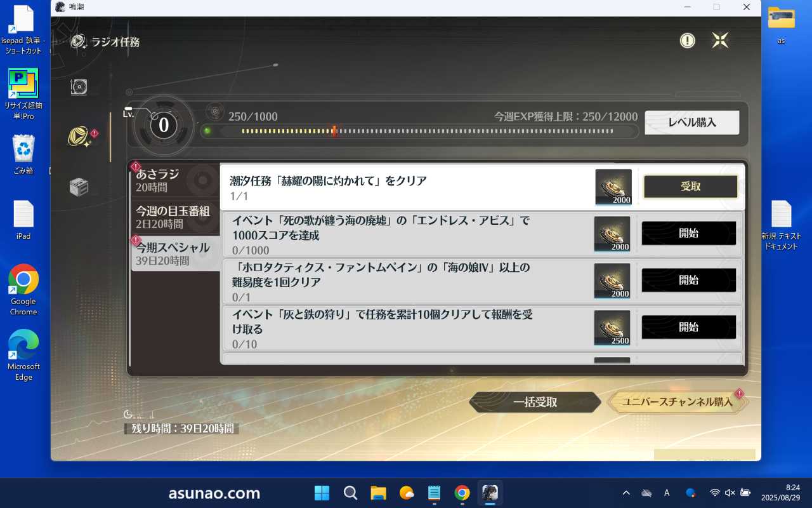Viewport: 812px width, 508px height.
Task: Click the exclamation info icon at top right
Action: [687, 41]
